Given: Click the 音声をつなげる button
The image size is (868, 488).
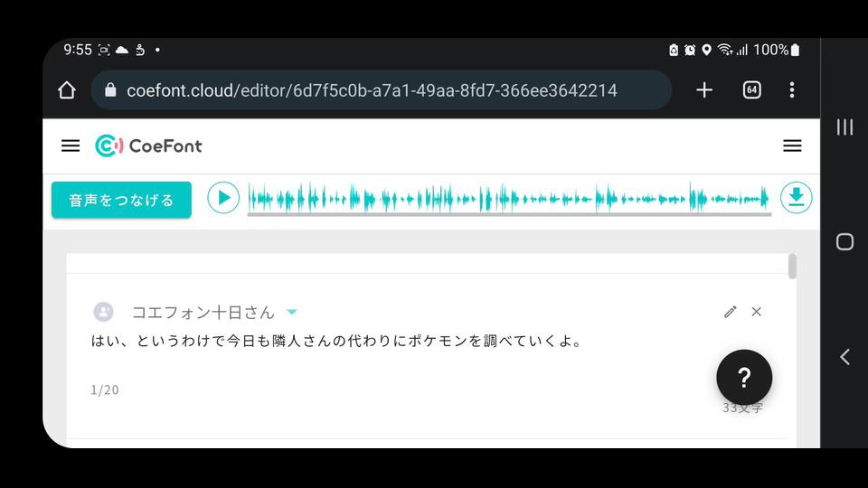Looking at the screenshot, I should click(121, 200).
